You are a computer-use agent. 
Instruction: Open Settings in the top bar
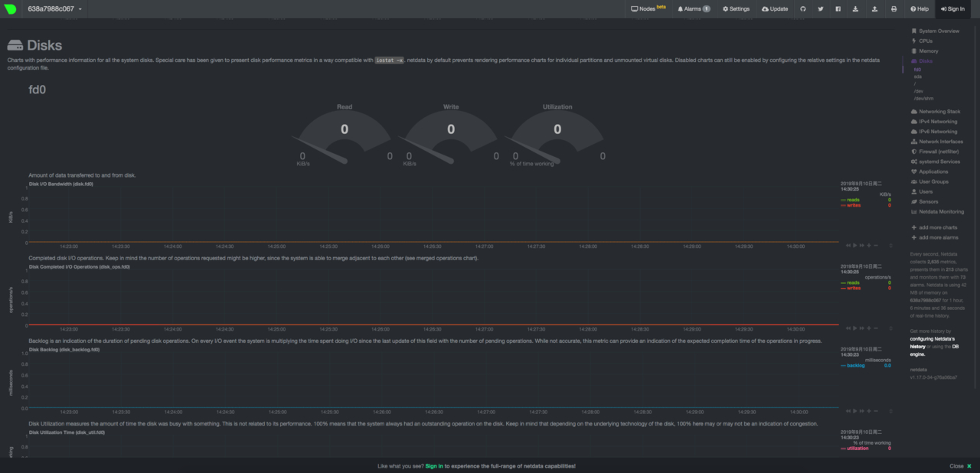tap(736, 9)
